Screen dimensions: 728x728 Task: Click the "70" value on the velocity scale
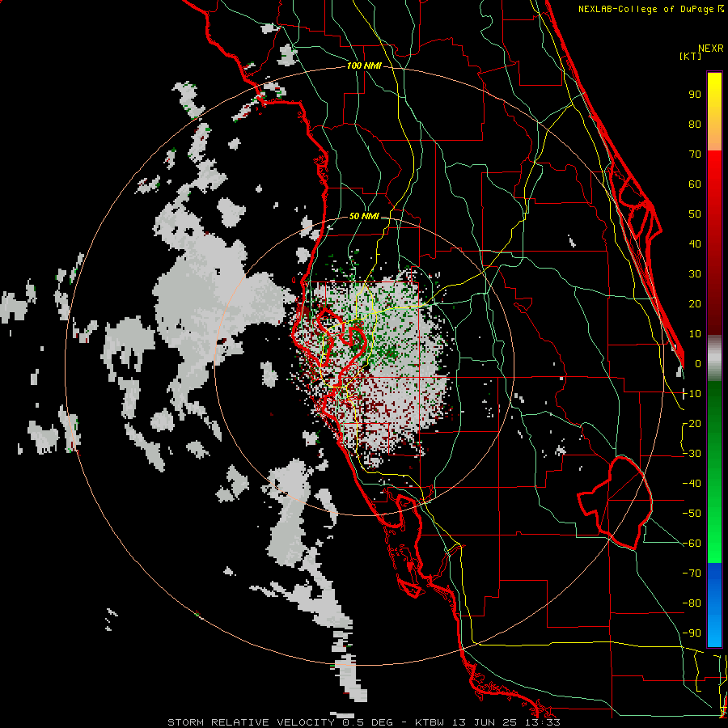[695, 154]
